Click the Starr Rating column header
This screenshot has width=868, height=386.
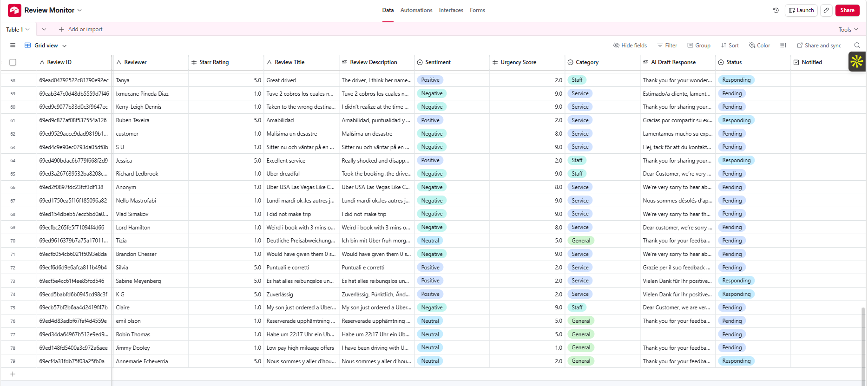point(226,62)
